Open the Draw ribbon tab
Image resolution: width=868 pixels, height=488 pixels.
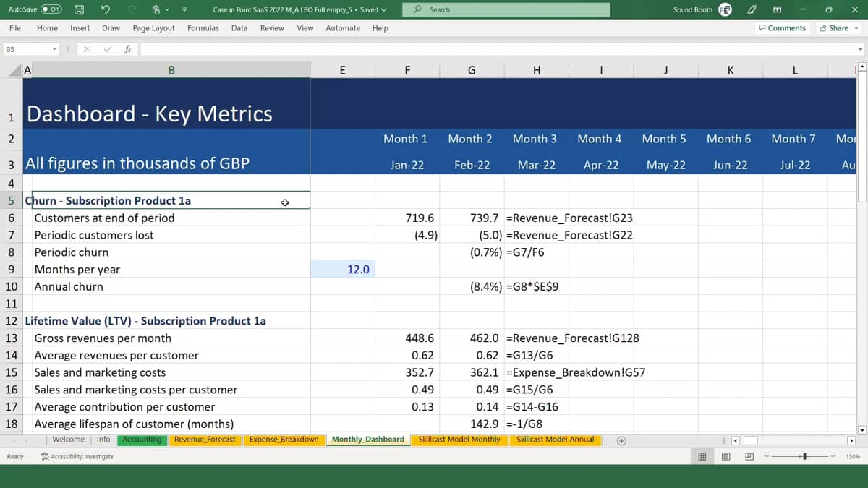click(111, 28)
